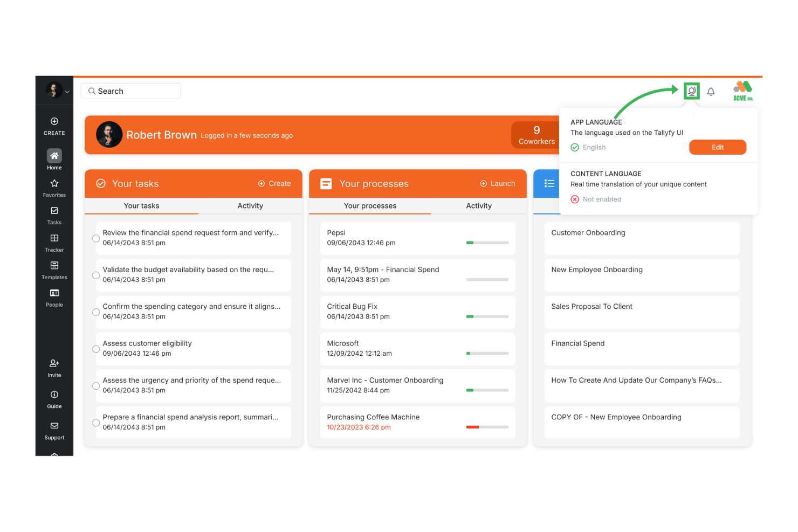Open the CREATE plus icon in sidebar
The height and width of the screenshot is (532, 798).
(54, 121)
